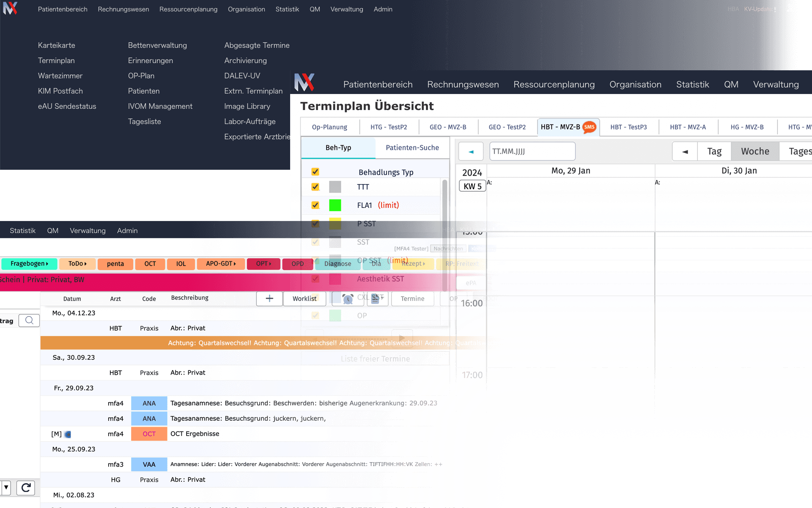Click the magnifier search icon button
The height and width of the screenshot is (508, 812).
[29, 320]
